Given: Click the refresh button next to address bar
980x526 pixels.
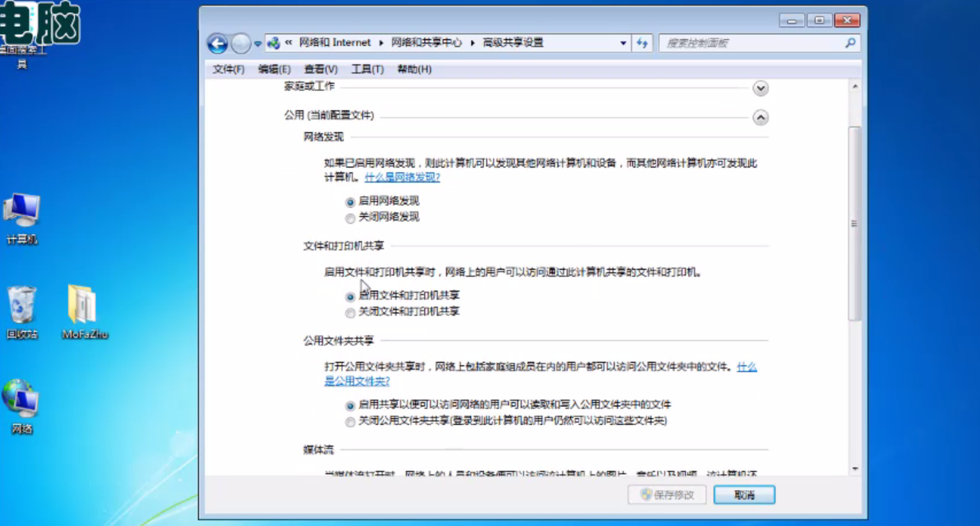Looking at the screenshot, I should pos(642,43).
